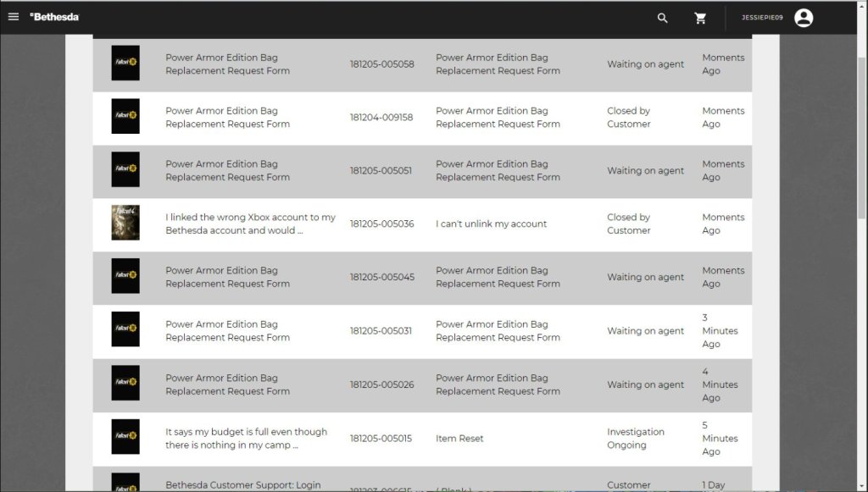
Task: Click '5 Minutes Ago' timestamp
Action: tap(720, 439)
